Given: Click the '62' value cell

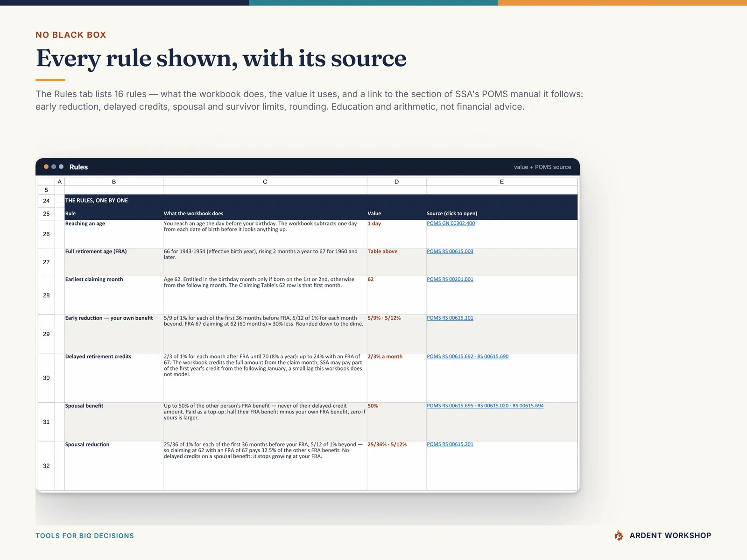Looking at the screenshot, I should (396, 295).
